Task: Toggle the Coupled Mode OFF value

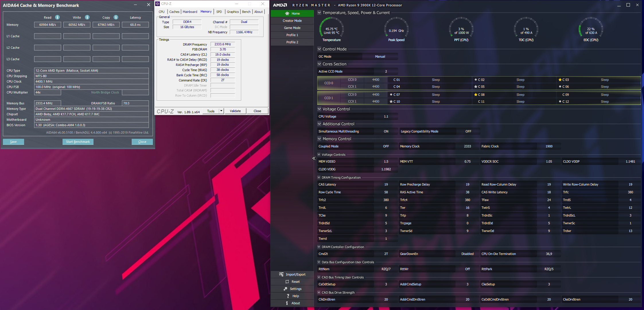Action: (386, 146)
